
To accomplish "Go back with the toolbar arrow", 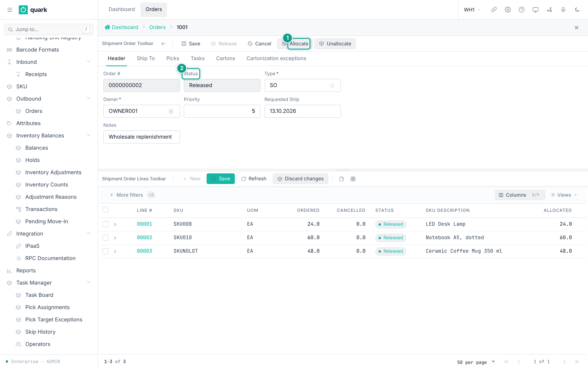I will coord(163,44).
